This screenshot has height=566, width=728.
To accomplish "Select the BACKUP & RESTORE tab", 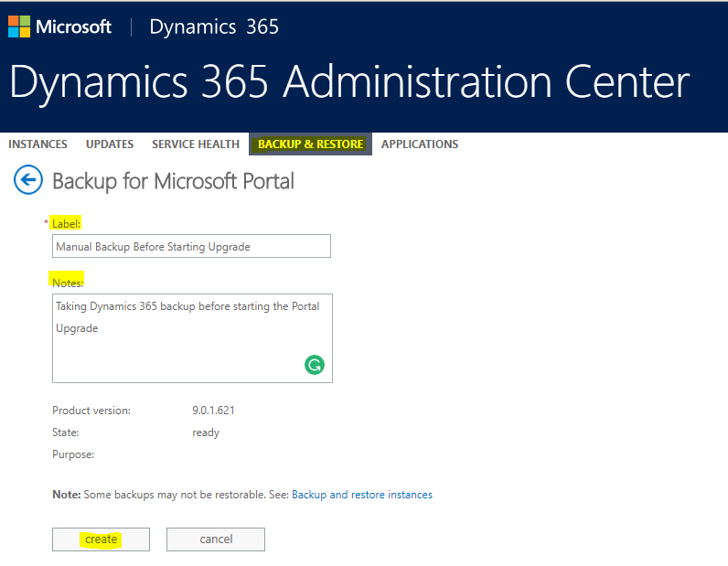I will click(311, 144).
